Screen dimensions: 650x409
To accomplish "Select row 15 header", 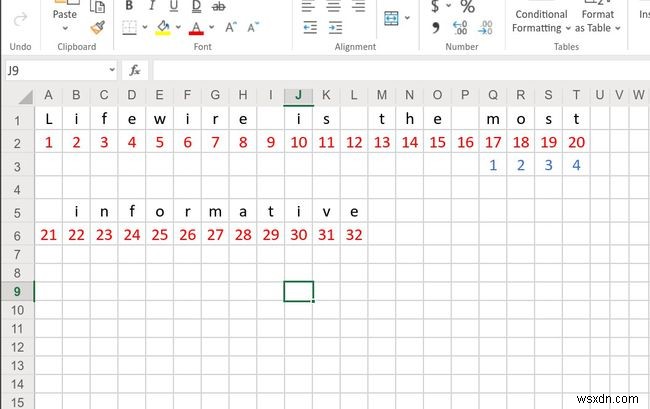I will point(17,402).
